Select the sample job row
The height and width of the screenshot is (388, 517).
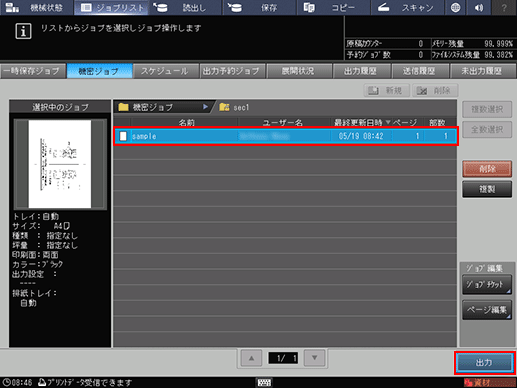pyautogui.click(x=286, y=136)
